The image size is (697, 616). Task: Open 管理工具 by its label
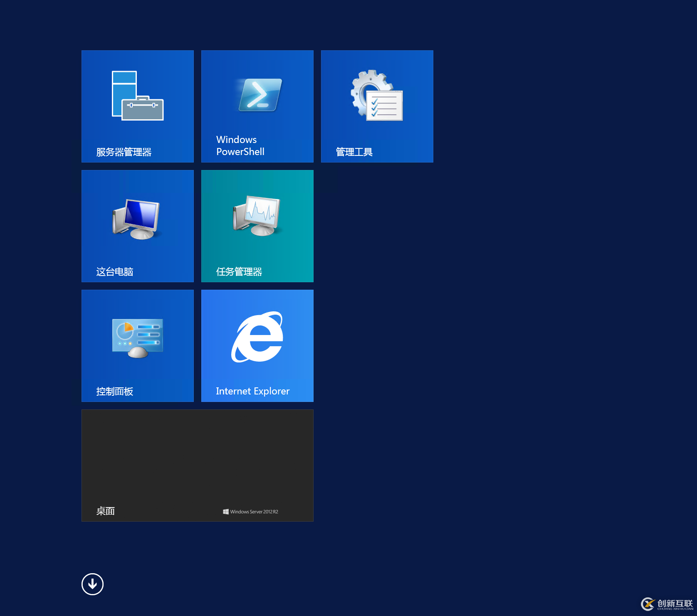pos(354,152)
